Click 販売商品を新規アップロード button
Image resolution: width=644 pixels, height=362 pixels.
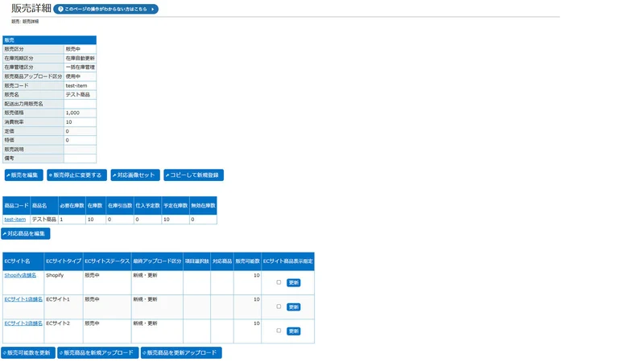pos(97,353)
